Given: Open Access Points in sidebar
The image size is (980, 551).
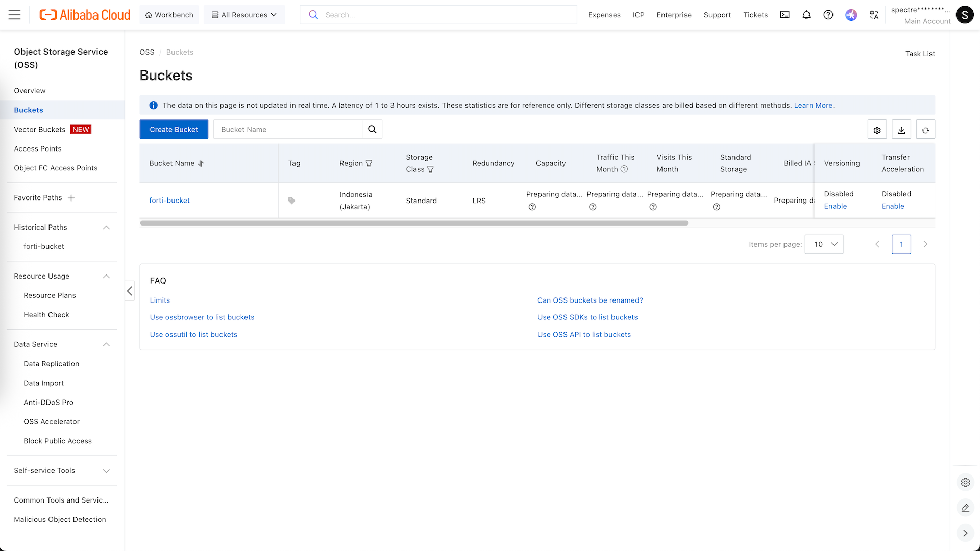Looking at the screenshot, I should [x=38, y=148].
